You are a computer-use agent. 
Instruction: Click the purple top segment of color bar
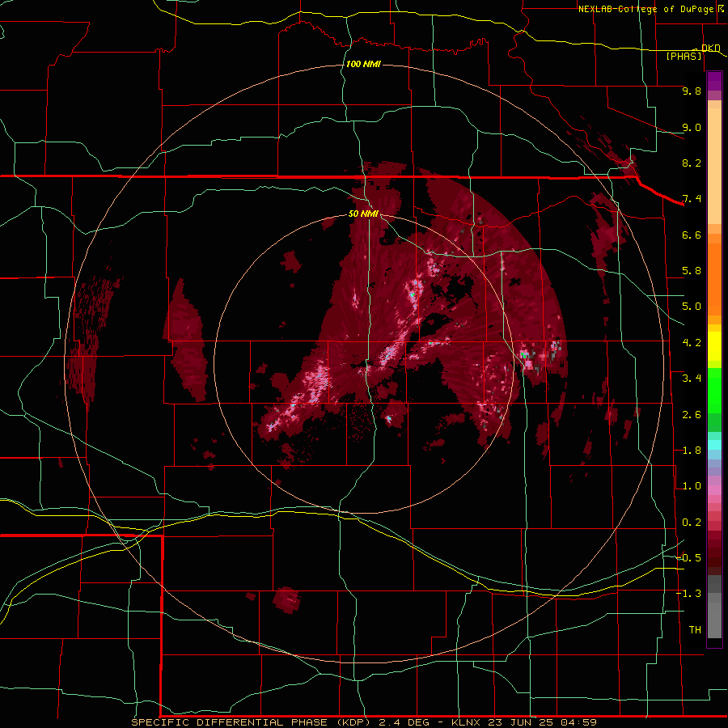click(x=714, y=81)
